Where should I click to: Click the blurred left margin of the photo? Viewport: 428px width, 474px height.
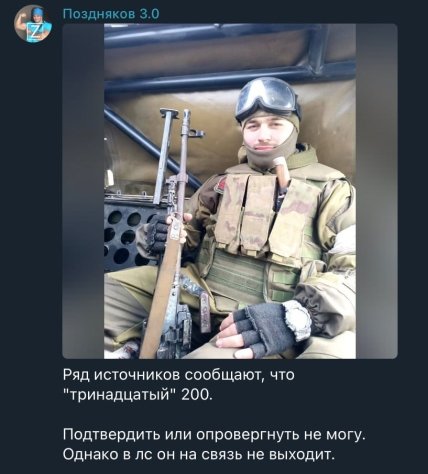(x=83, y=191)
